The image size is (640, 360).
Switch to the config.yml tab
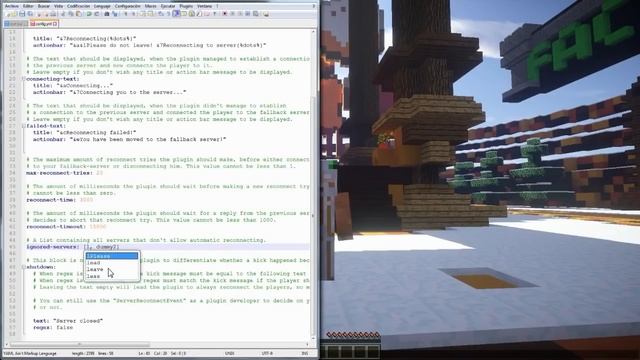44,24
